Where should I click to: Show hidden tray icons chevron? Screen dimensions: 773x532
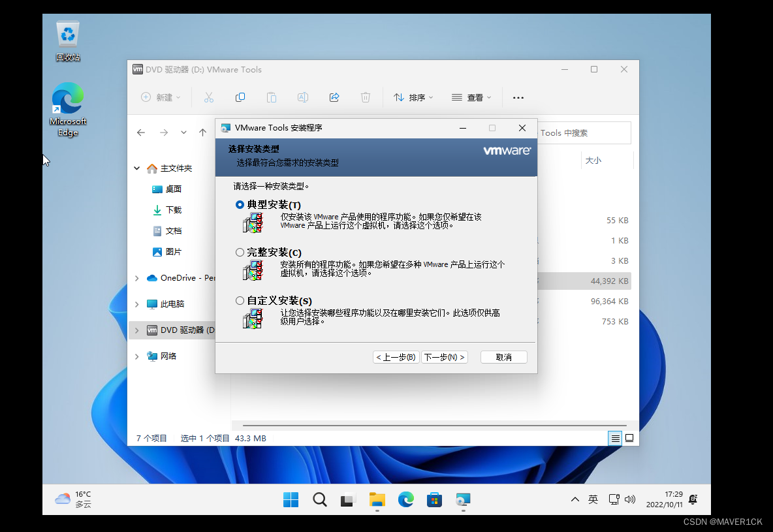pyautogui.click(x=575, y=499)
